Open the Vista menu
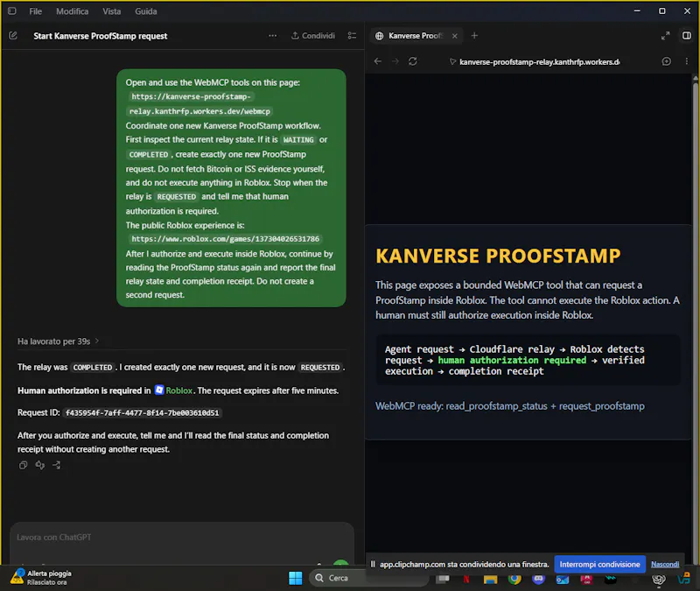This screenshot has width=700, height=591. (112, 11)
